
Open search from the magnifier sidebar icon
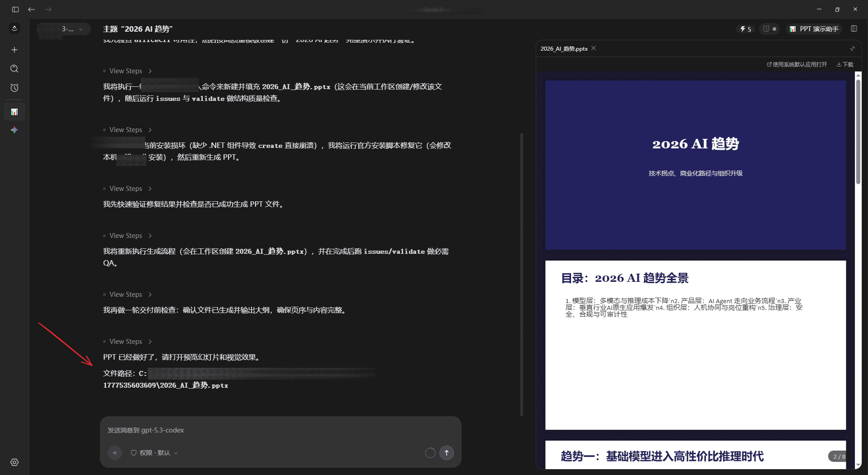(x=14, y=69)
